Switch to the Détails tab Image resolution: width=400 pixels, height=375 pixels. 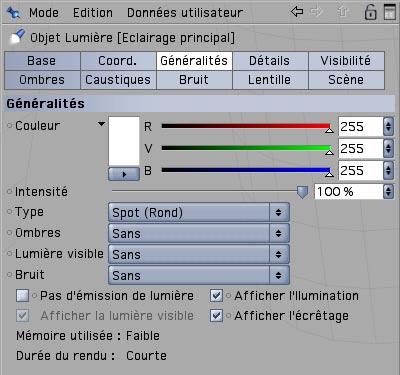[270, 61]
